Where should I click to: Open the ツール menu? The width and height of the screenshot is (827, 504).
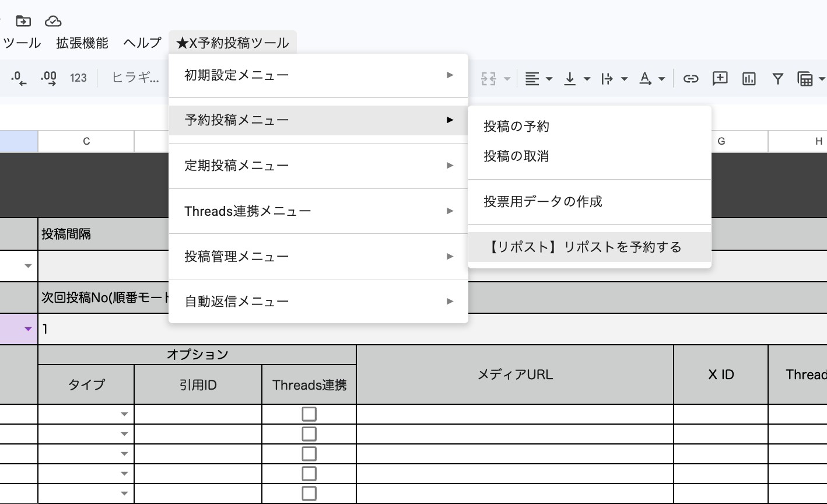tap(22, 43)
